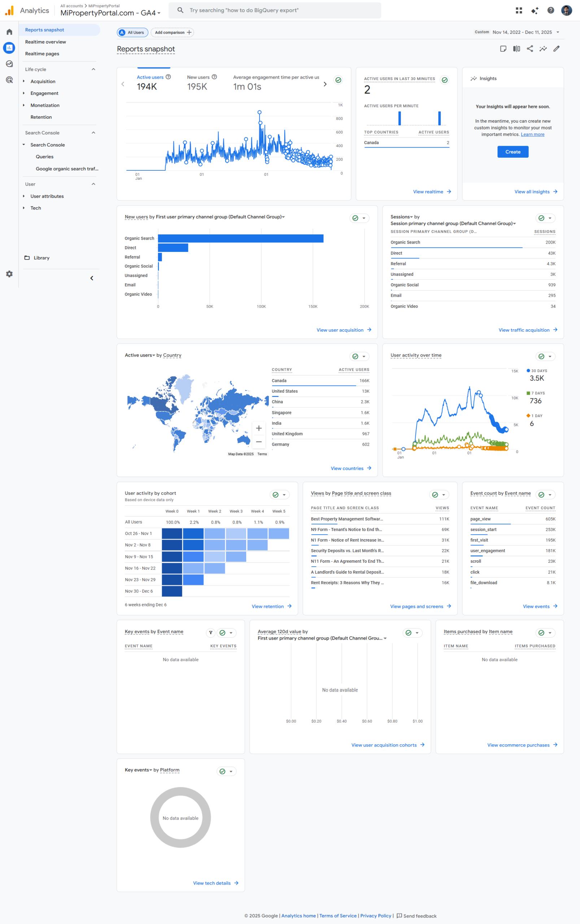Select Queries under Search Console

44,157
